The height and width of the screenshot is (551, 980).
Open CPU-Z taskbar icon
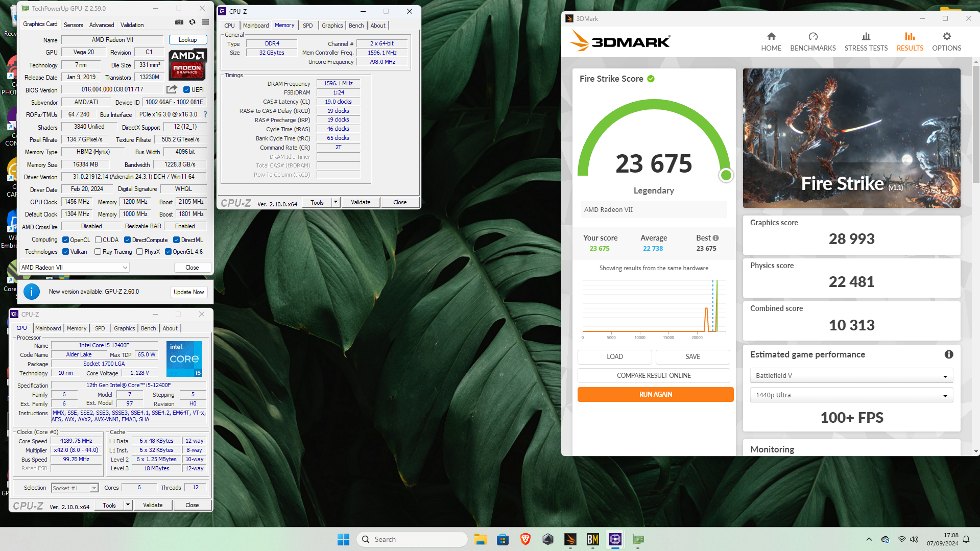tap(615, 539)
